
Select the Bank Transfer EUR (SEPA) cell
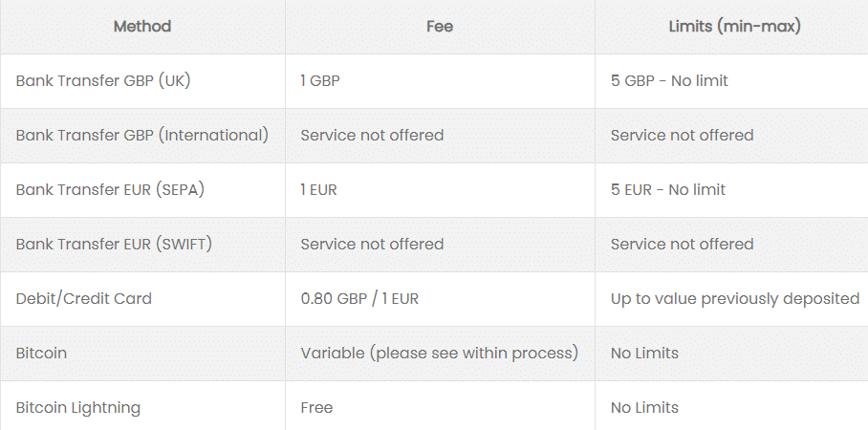pyautogui.click(x=110, y=190)
